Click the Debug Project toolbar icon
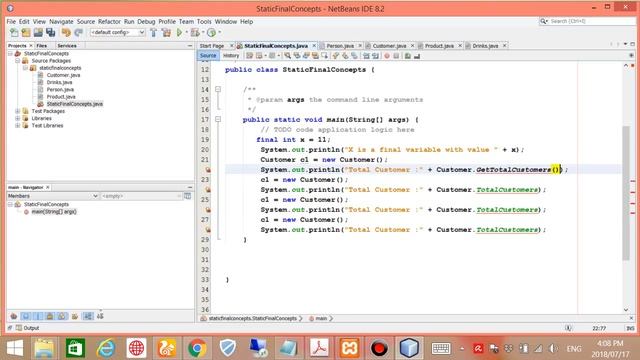The image size is (640, 360). [x=195, y=32]
